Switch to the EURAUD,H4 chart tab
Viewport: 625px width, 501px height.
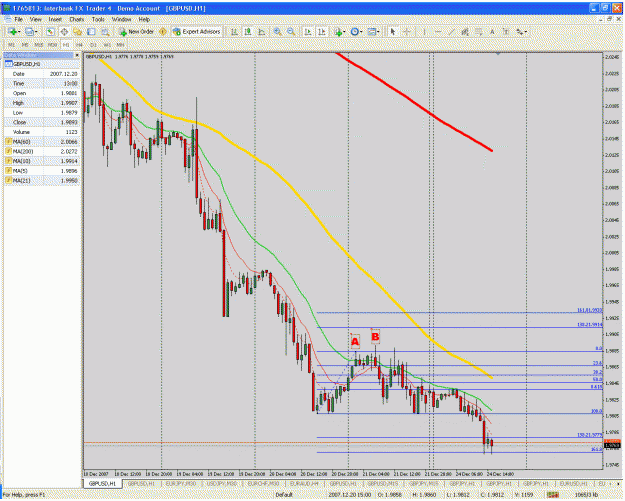[x=304, y=483]
